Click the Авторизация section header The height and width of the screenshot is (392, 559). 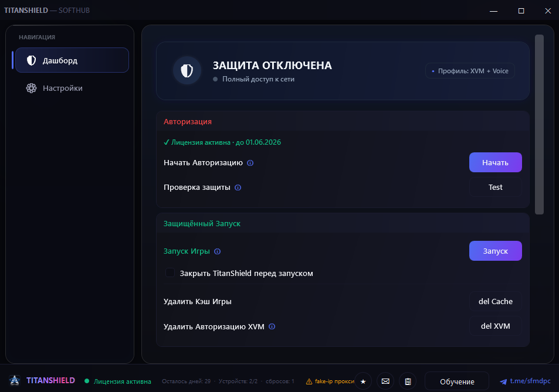pos(188,121)
